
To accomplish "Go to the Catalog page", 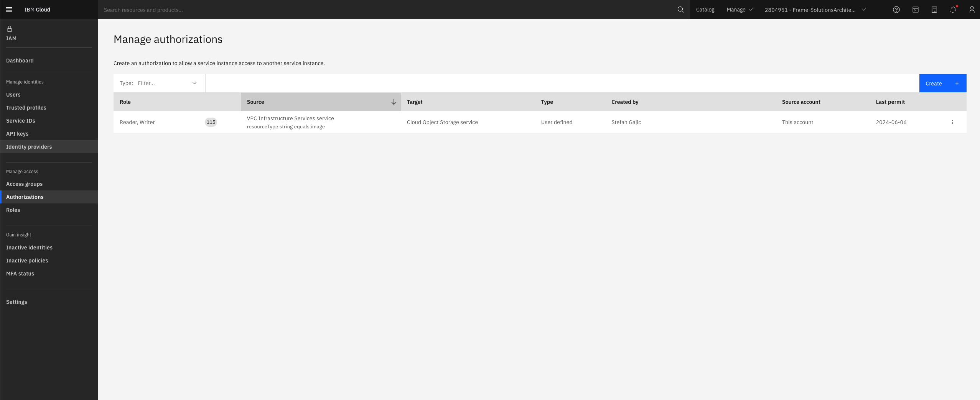I will click(x=705, y=9).
